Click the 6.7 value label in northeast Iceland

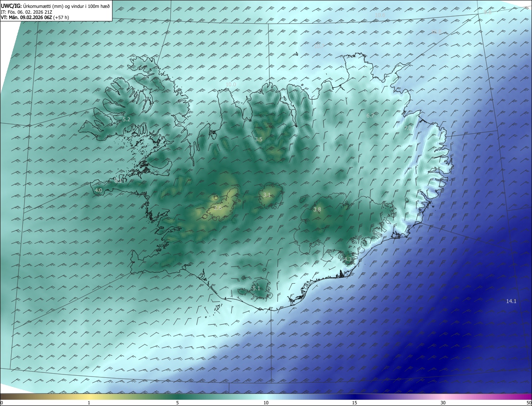coord(370,115)
